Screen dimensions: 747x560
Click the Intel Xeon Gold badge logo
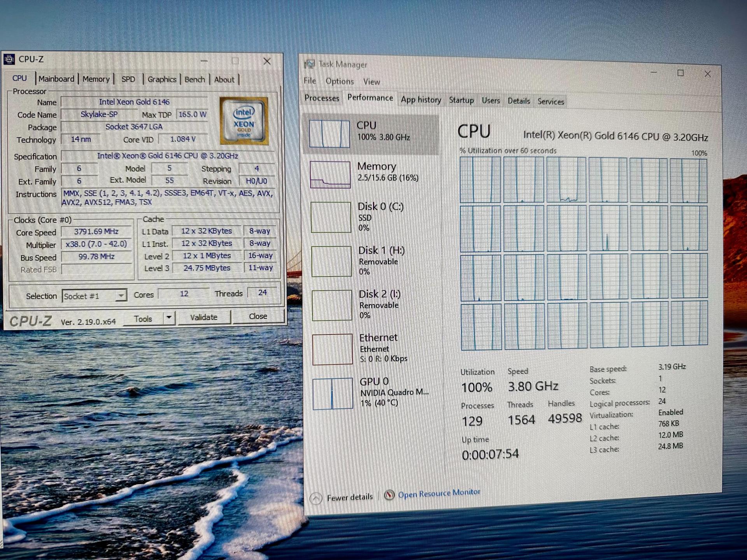point(243,121)
